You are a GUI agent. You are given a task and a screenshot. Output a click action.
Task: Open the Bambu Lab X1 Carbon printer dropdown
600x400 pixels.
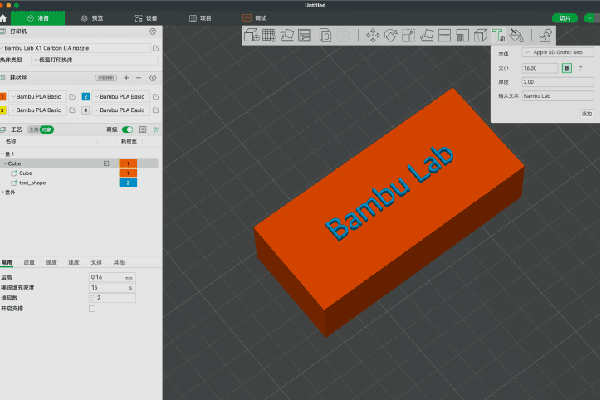[x=72, y=47]
